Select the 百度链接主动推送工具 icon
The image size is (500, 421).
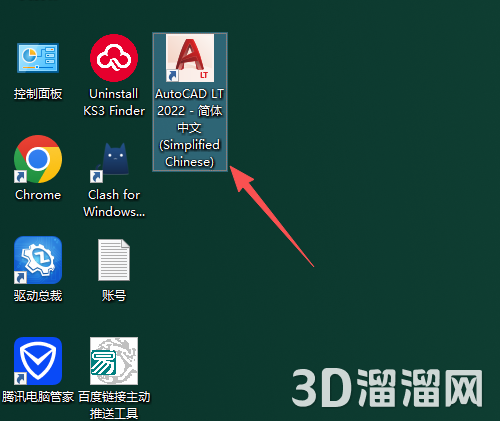click(x=114, y=361)
